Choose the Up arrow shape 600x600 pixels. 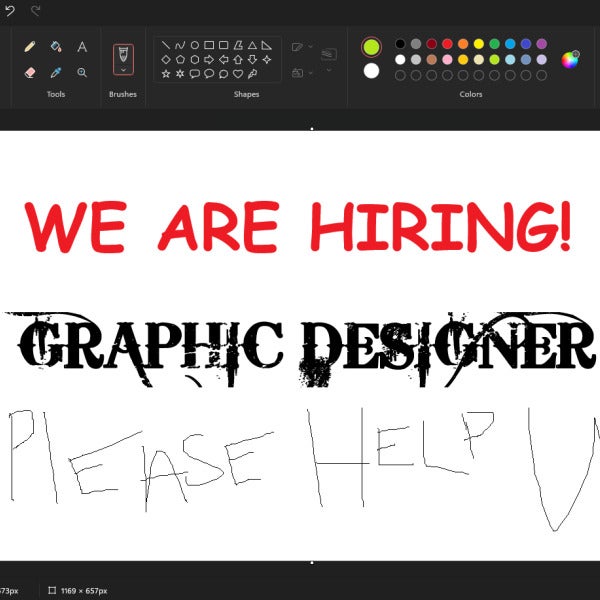tap(238, 59)
